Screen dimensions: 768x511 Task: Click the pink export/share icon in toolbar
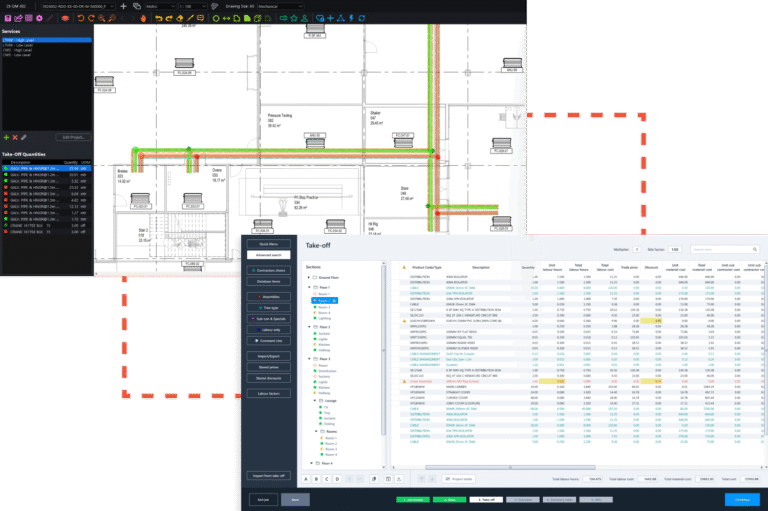[x=18, y=18]
